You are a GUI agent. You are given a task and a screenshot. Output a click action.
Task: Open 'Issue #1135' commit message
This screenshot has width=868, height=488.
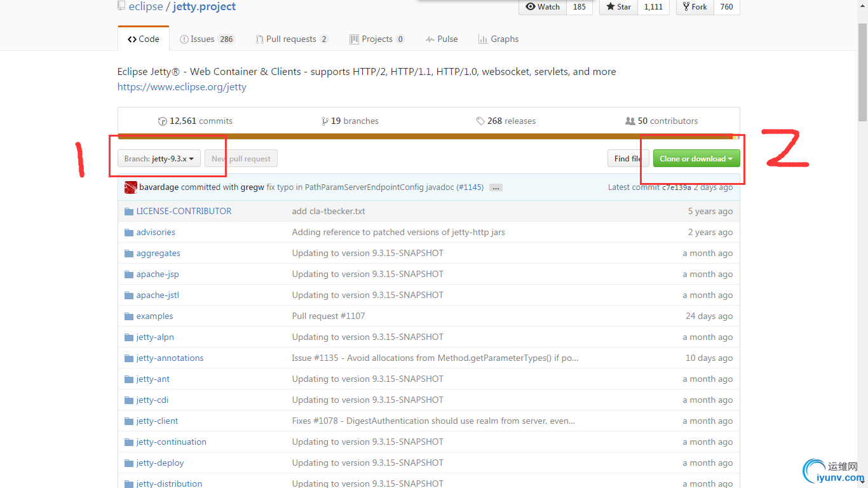click(435, 358)
